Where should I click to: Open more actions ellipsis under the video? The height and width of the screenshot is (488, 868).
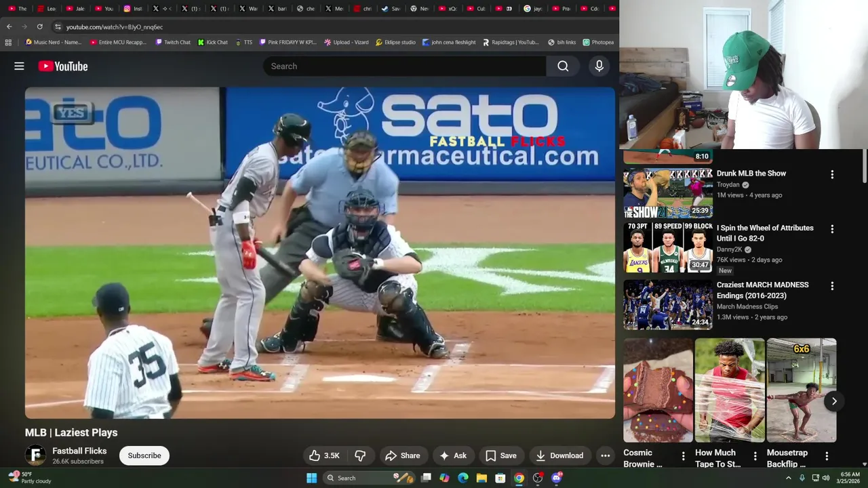(605, 455)
